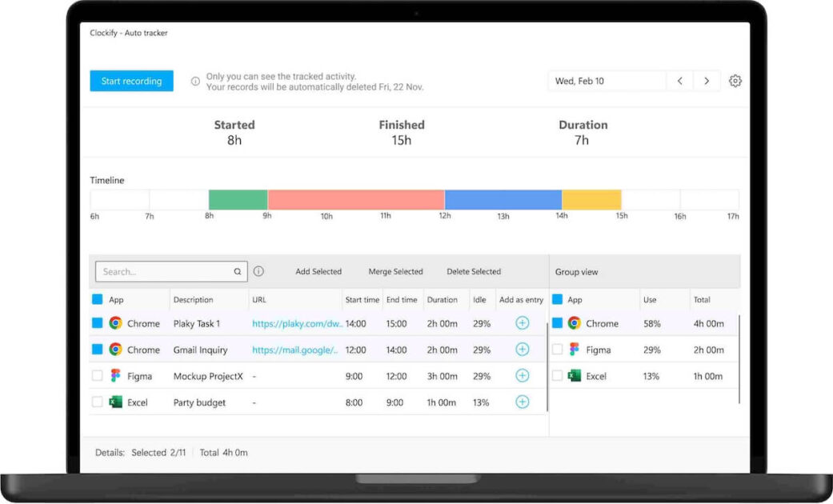833x504 pixels.
Task: Go to next day arrow
Action: click(x=707, y=81)
